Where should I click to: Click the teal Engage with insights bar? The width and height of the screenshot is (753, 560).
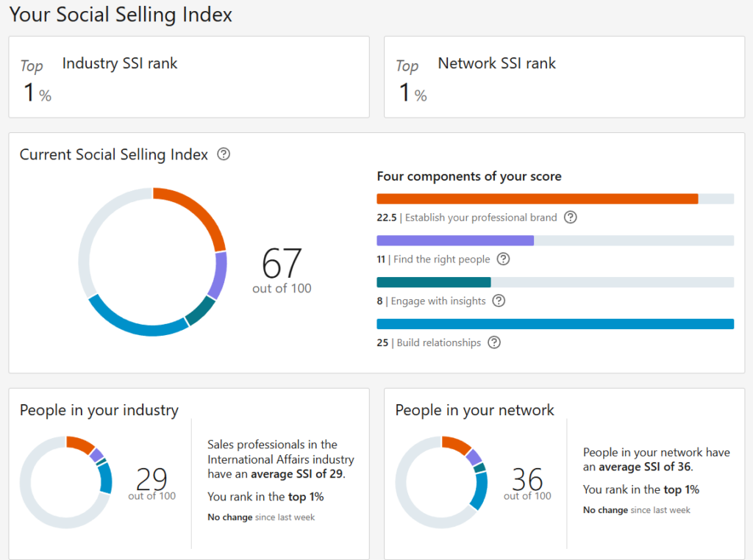click(433, 282)
